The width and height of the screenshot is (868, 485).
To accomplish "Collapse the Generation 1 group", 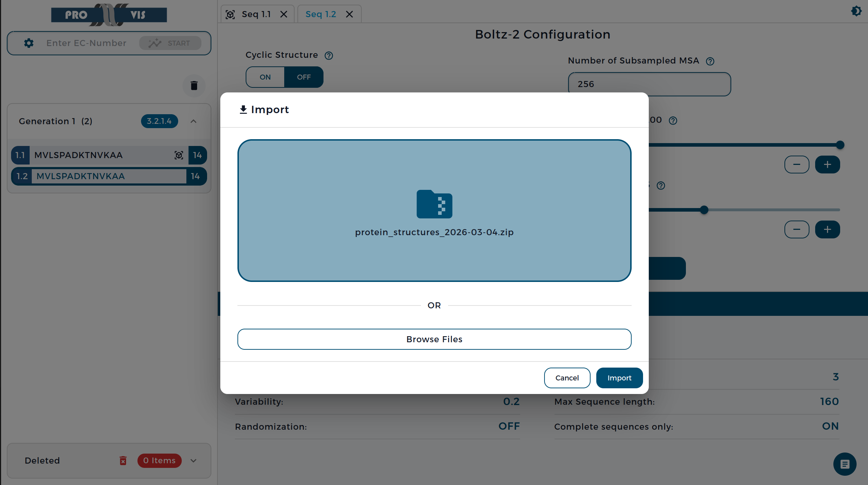I will (x=193, y=121).
